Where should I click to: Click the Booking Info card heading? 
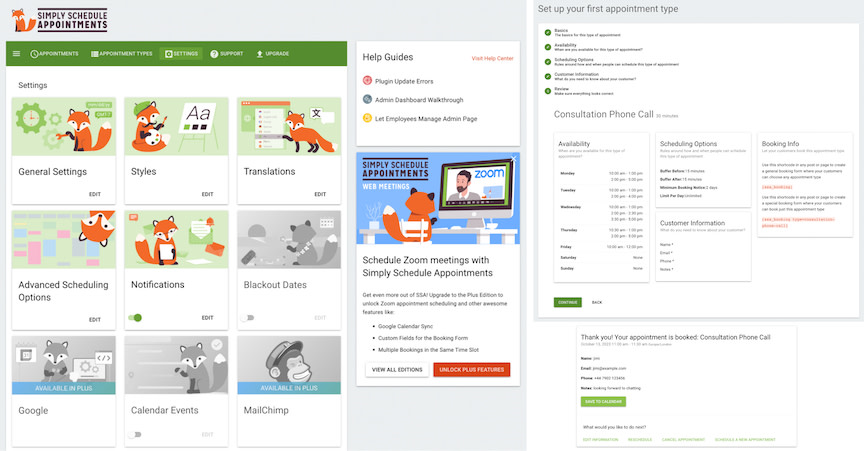click(x=780, y=143)
